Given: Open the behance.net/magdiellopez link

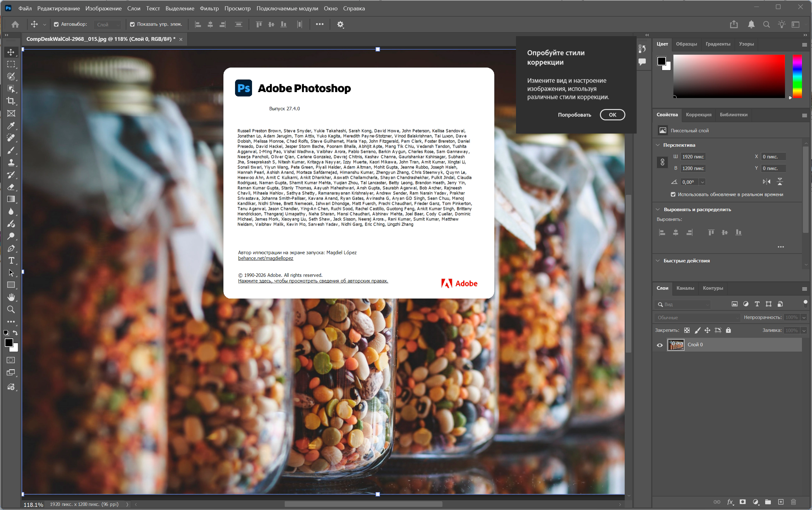Looking at the screenshot, I should click(266, 258).
